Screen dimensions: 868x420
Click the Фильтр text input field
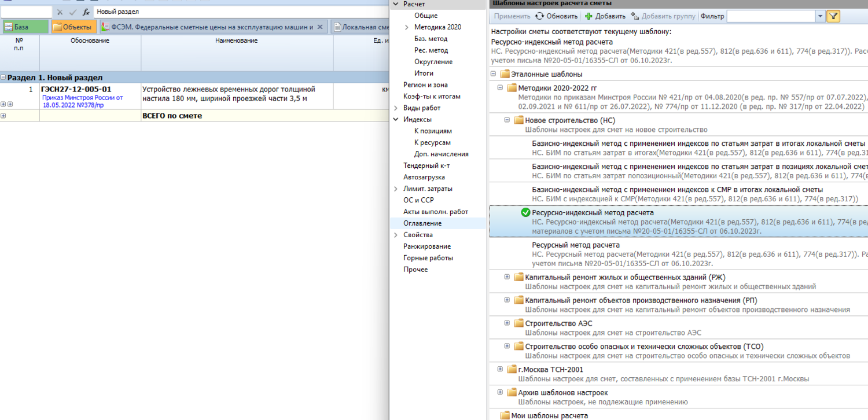[771, 17]
